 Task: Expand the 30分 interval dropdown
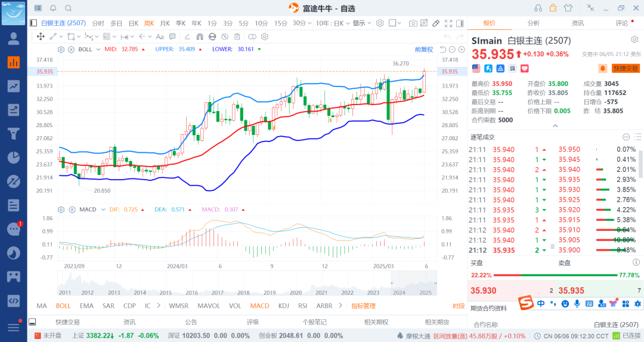click(x=301, y=23)
